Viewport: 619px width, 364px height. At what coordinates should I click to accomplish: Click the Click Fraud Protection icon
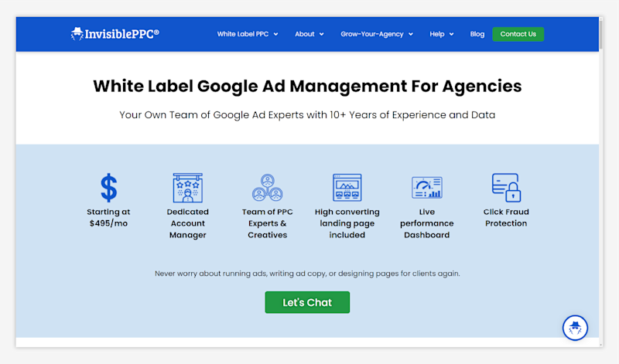(506, 188)
